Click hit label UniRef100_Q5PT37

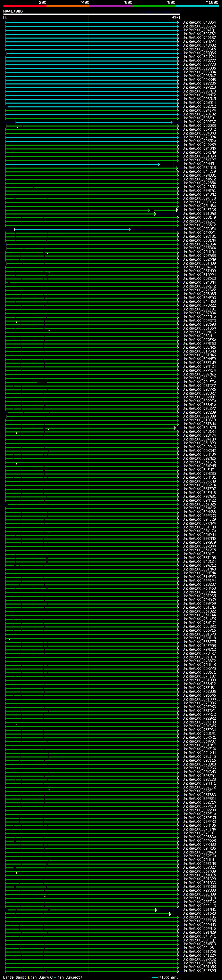pyautogui.click(x=199, y=122)
